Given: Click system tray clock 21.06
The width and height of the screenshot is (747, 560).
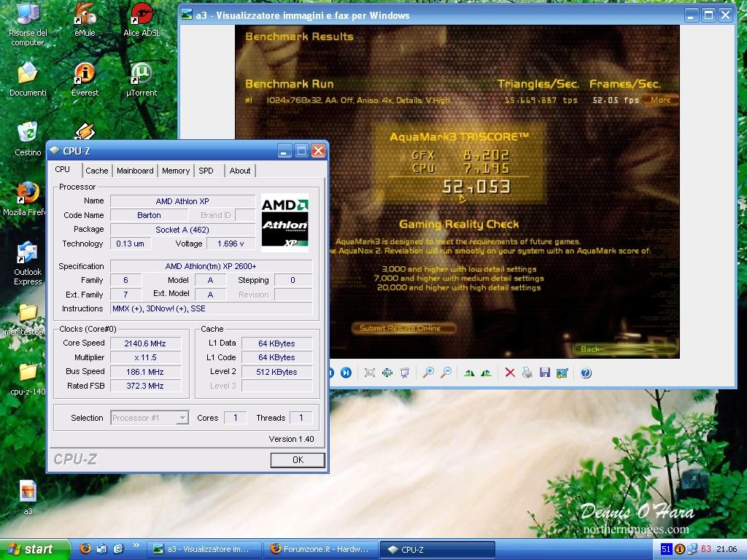Looking at the screenshot, I should pyautogui.click(x=727, y=549).
